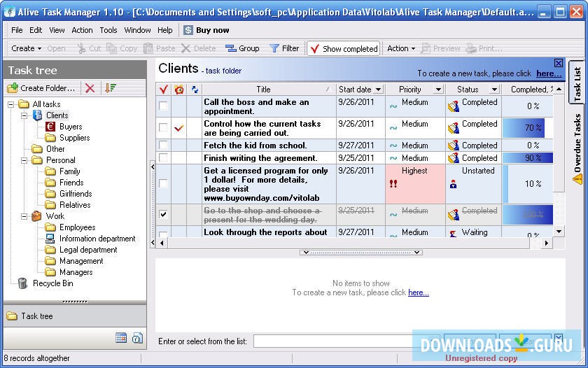The image size is (588, 368).
Task: Click the Information department computer icon
Action: (50, 239)
